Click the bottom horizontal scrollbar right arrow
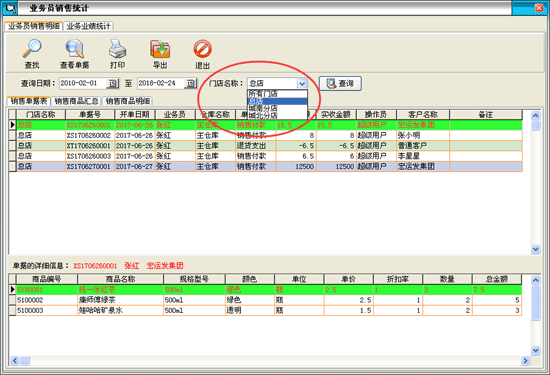Image resolution: width=550 pixels, height=375 pixels. (525, 360)
